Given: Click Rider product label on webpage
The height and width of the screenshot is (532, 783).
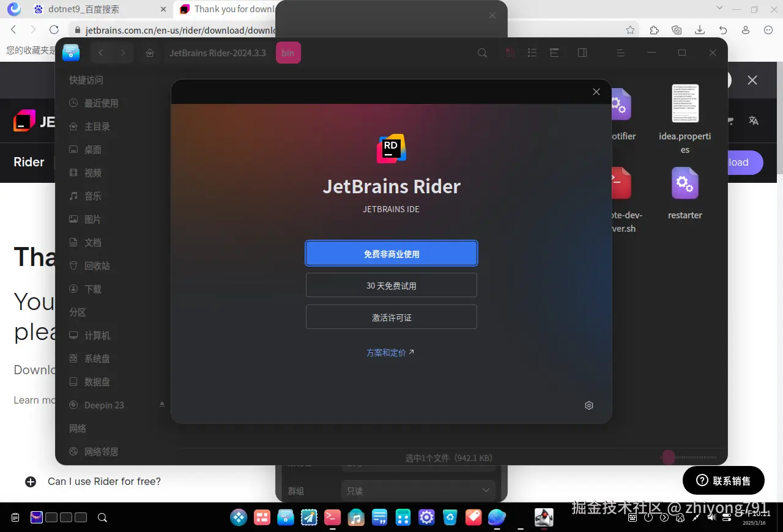Looking at the screenshot, I should coord(29,162).
